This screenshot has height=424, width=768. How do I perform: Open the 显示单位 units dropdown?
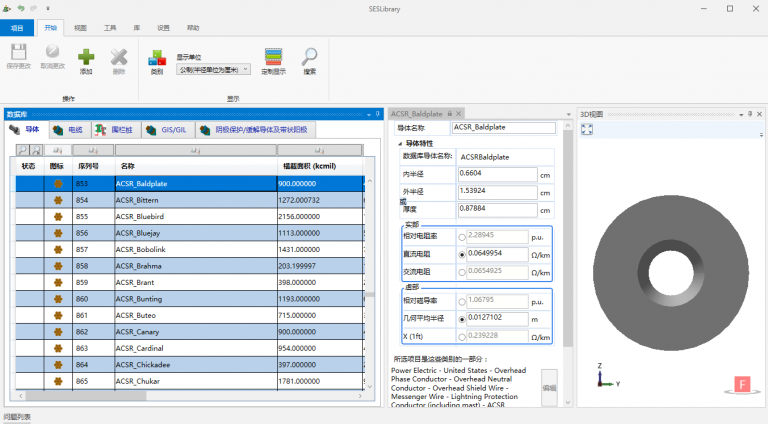pos(213,69)
